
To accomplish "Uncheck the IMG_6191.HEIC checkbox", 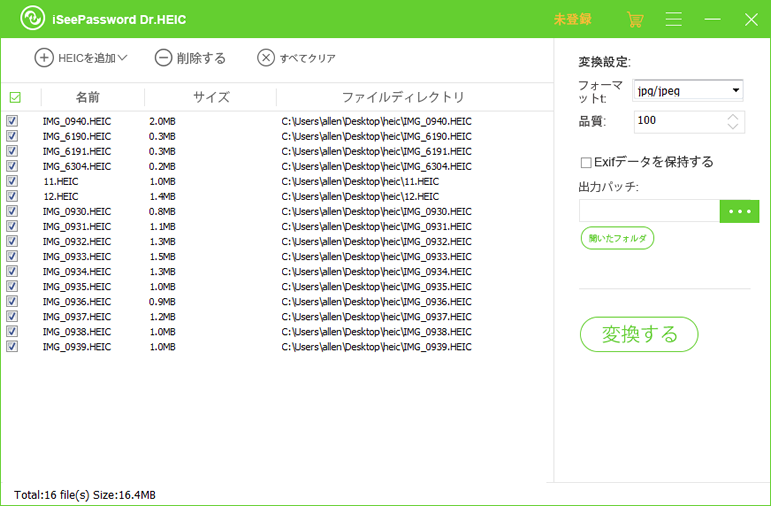I will tap(12, 151).
